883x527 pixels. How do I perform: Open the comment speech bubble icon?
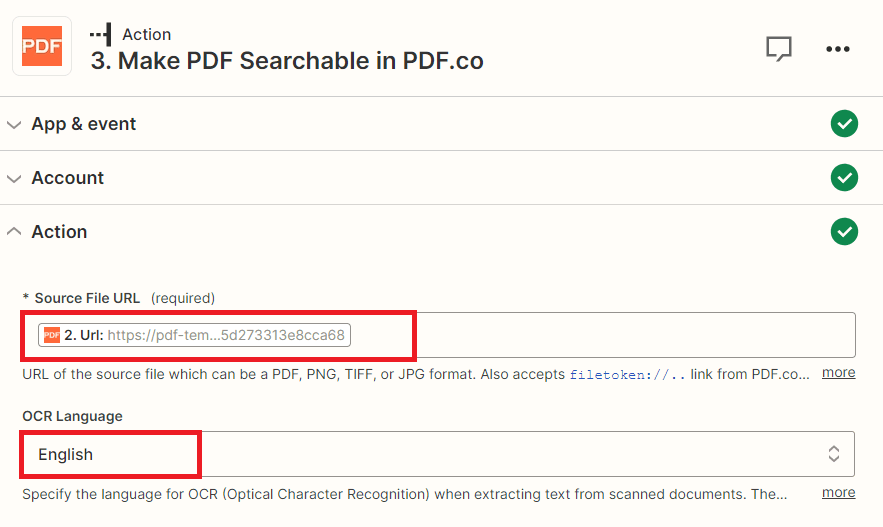(x=779, y=49)
